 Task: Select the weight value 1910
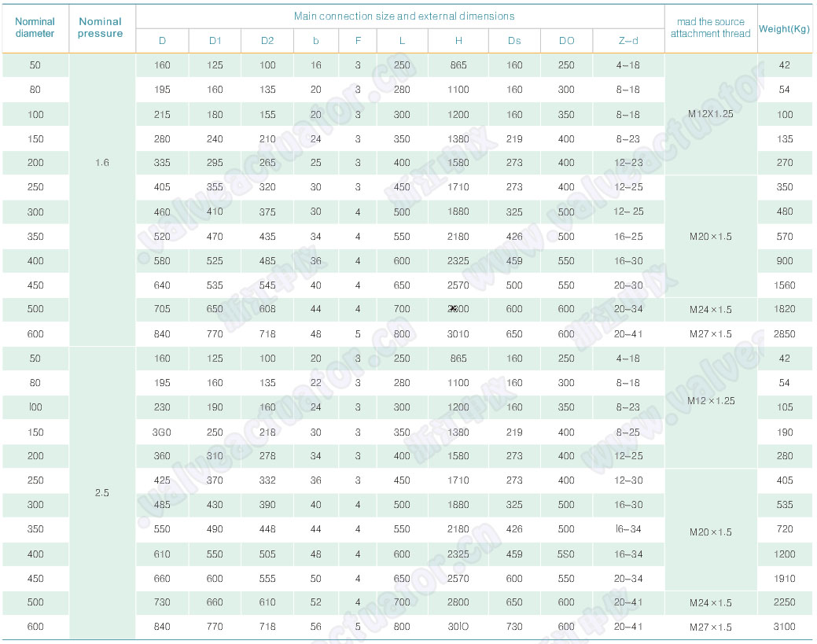pyautogui.click(x=784, y=579)
